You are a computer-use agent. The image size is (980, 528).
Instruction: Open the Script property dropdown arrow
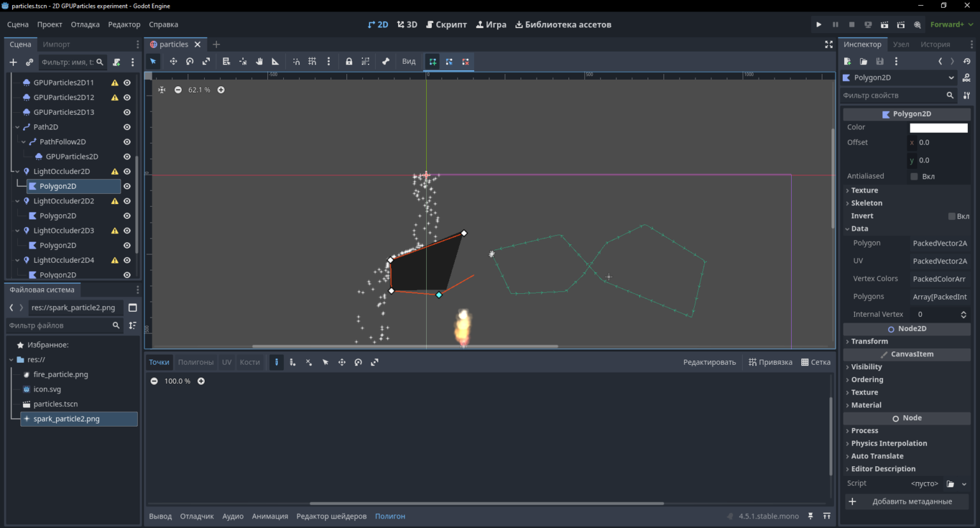pos(964,484)
